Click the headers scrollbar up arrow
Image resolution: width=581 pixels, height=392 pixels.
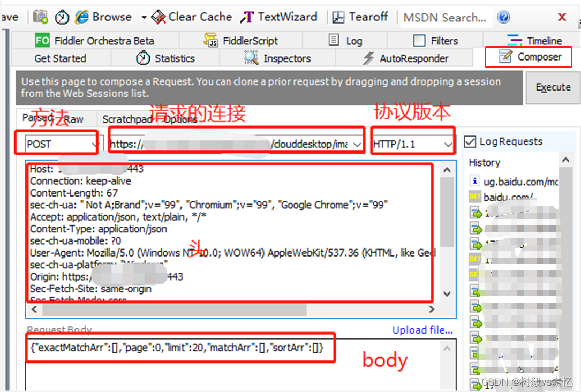447,170
